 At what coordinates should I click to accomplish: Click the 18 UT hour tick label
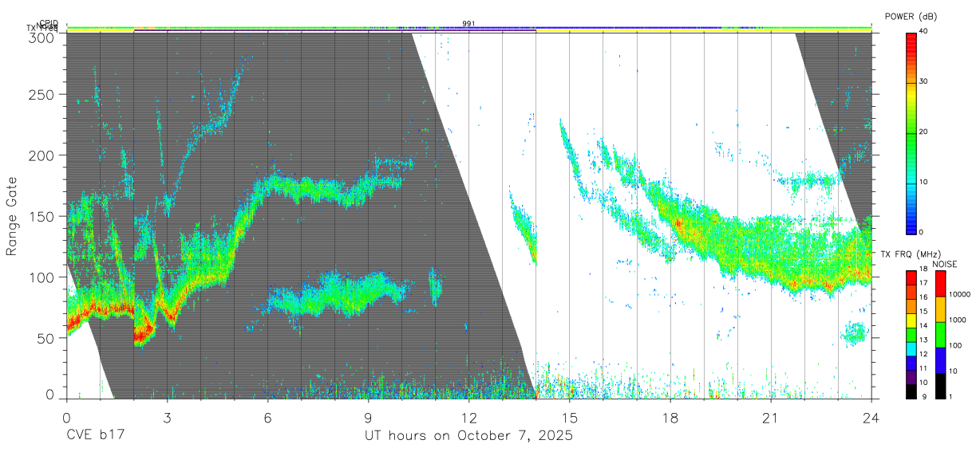(670, 417)
